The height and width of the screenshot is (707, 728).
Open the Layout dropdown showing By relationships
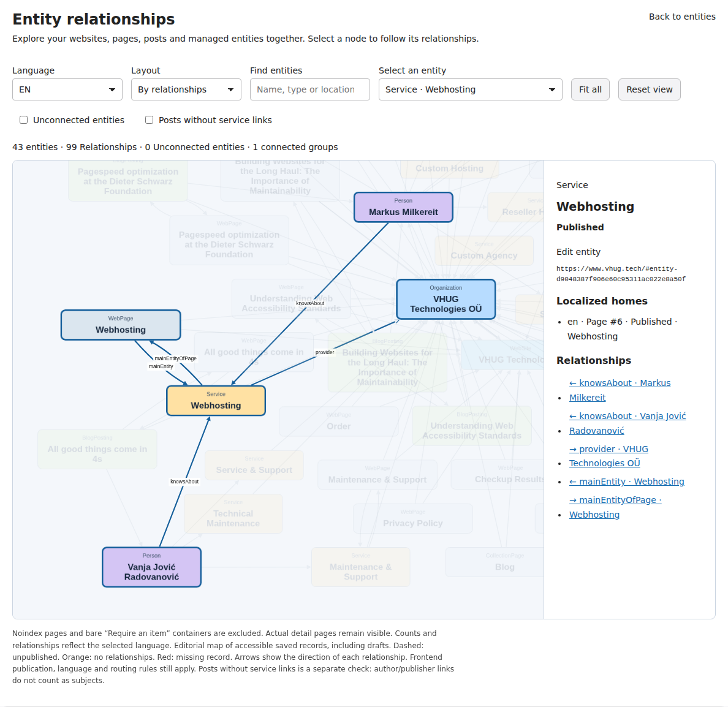click(186, 89)
